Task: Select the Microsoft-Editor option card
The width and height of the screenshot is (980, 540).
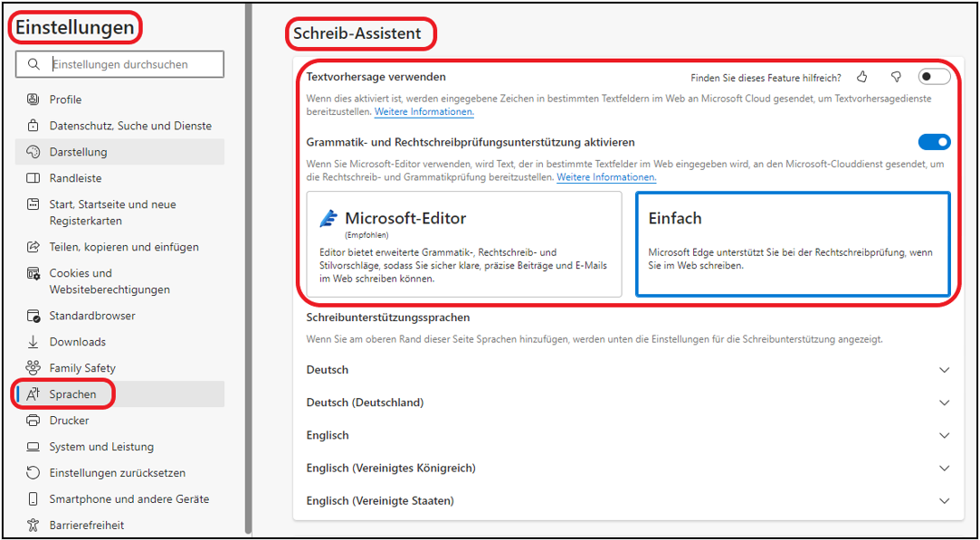Action: [464, 244]
